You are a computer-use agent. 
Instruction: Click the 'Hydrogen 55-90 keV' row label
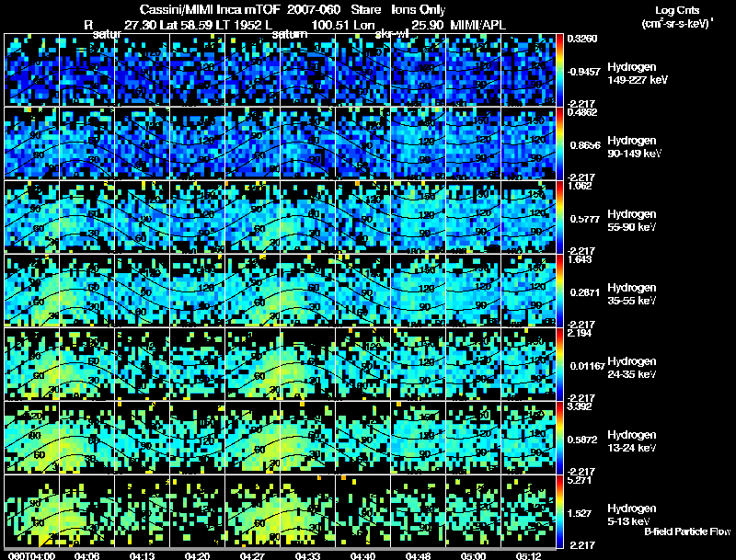point(632,221)
